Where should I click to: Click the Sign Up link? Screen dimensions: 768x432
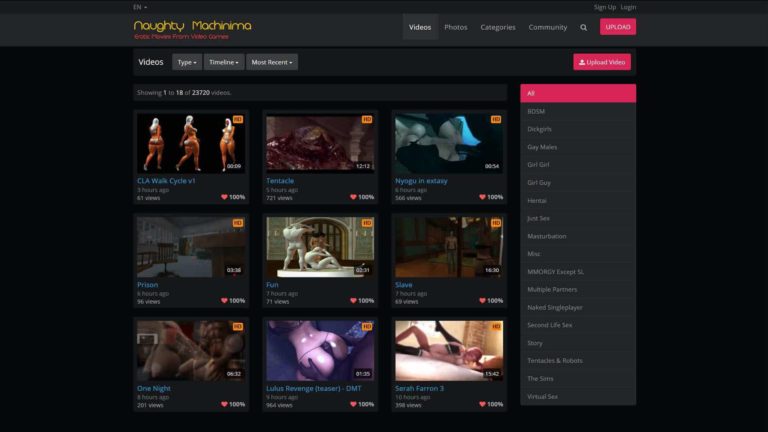[x=605, y=7]
